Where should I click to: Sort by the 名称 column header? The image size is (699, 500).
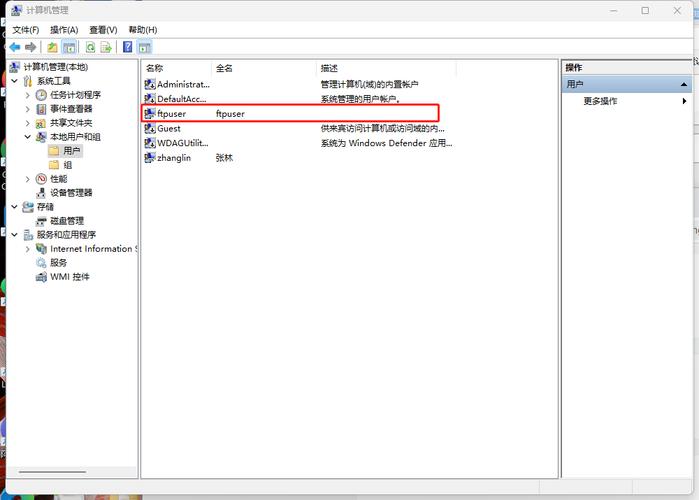click(x=177, y=68)
